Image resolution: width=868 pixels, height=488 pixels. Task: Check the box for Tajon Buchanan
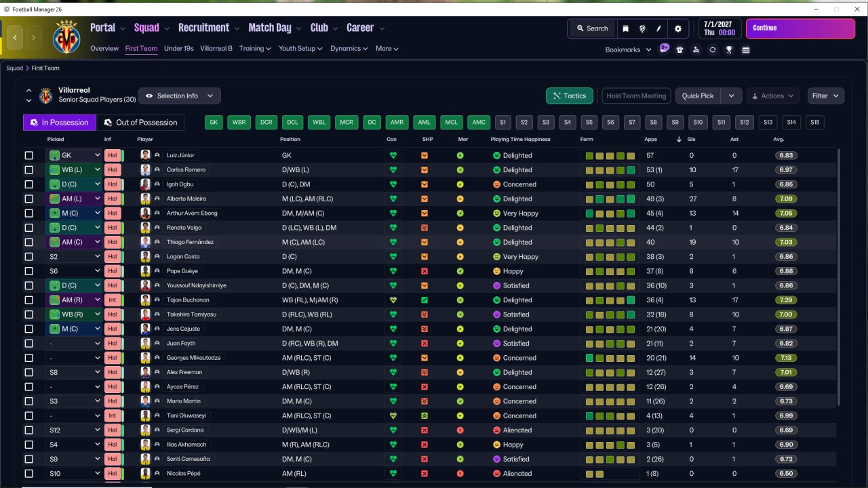[x=28, y=300]
